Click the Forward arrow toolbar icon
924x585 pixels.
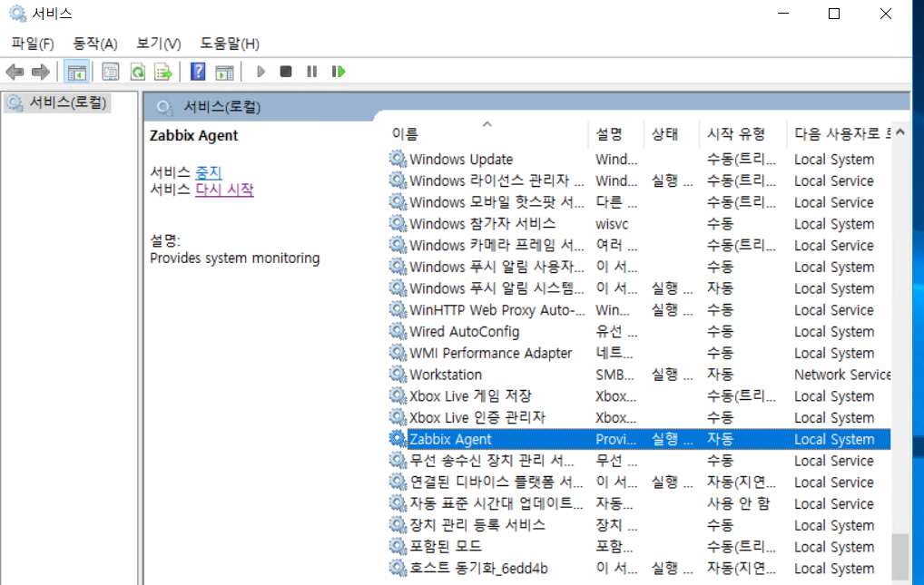point(41,72)
